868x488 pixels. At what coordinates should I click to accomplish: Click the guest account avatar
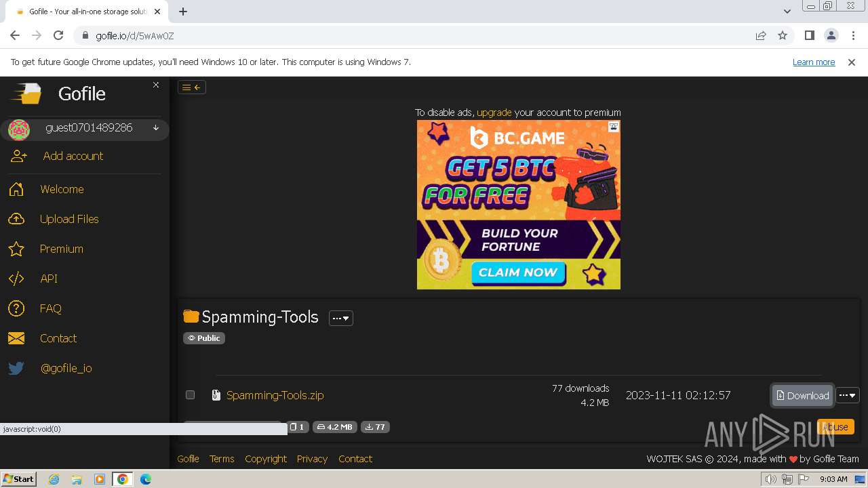pos(19,129)
